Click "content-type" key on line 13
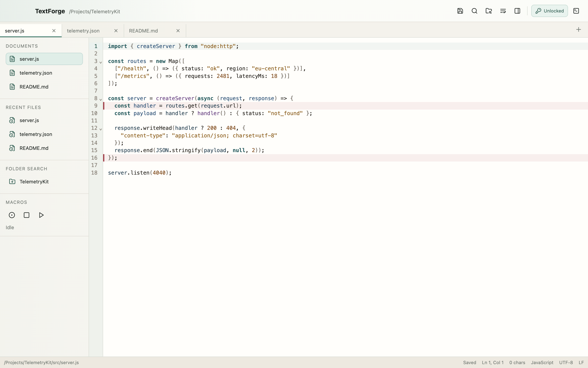 (143, 135)
